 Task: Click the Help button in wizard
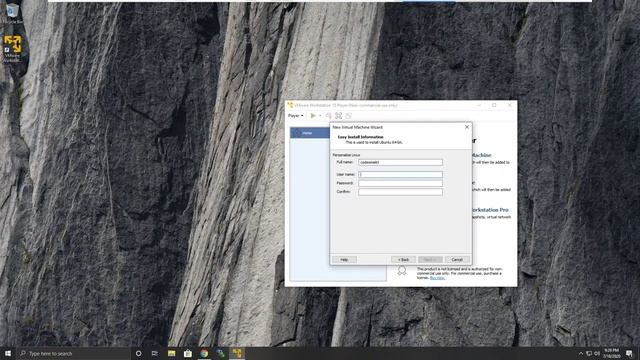click(x=344, y=260)
